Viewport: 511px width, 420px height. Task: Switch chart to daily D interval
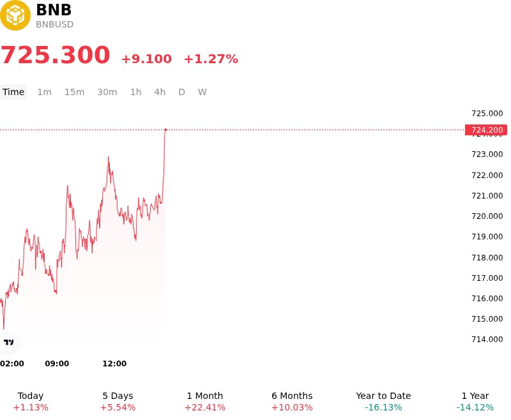(x=182, y=92)
